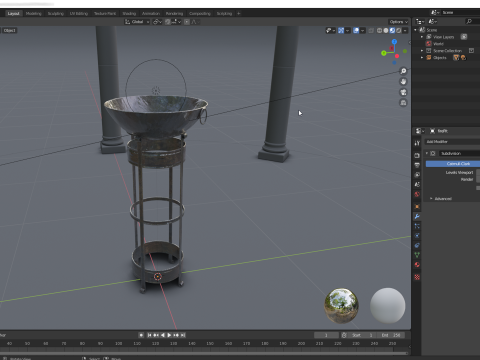The width and height of the screenshot is (480, 360).
Task: Toggle the camera view icon
Action: point(403,92)
